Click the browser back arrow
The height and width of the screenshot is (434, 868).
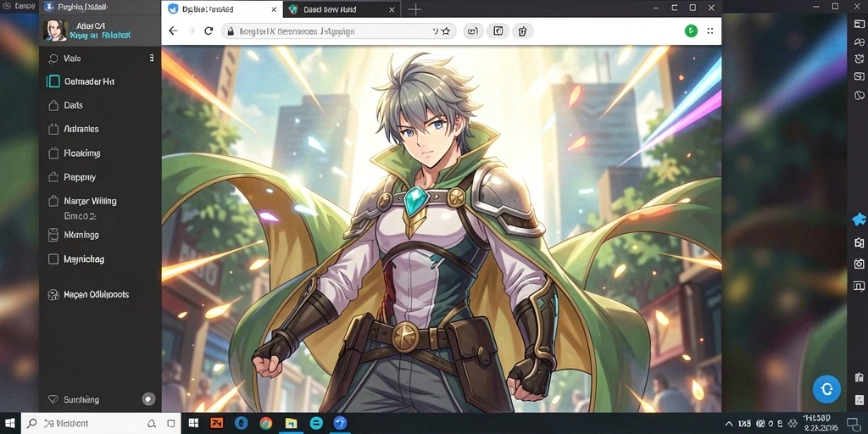(173, 31)
